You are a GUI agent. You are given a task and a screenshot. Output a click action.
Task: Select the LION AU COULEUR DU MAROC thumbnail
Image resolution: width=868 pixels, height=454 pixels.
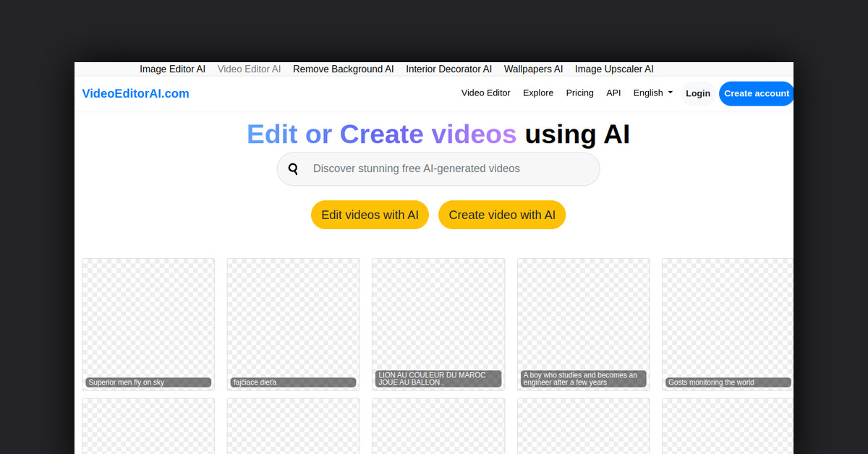coord(438,323)
